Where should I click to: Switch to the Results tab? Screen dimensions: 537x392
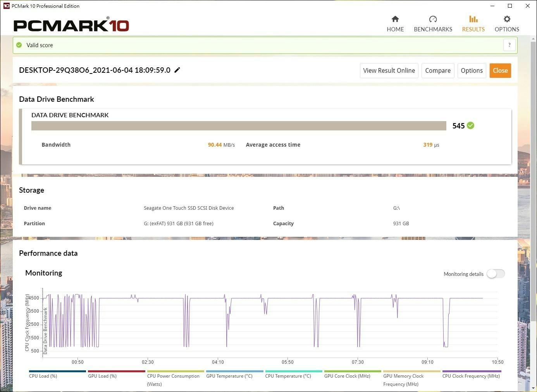(473, 24)
